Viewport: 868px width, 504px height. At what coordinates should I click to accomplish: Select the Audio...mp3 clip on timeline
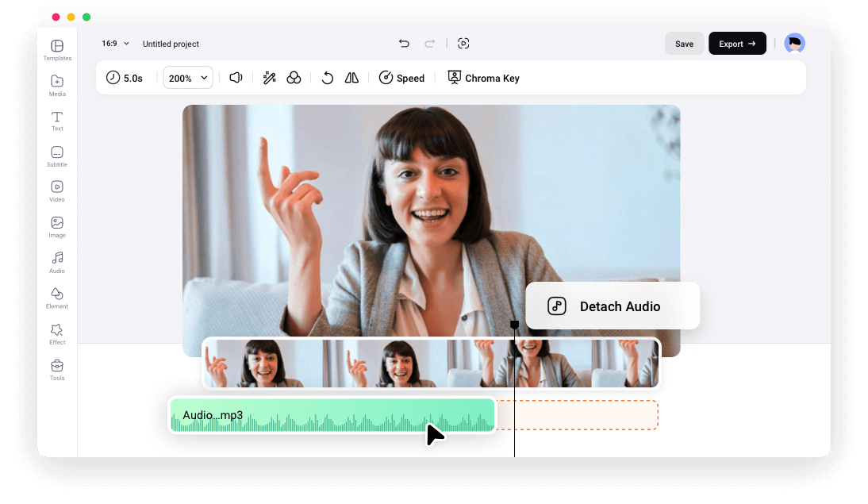tap(332, 415)
